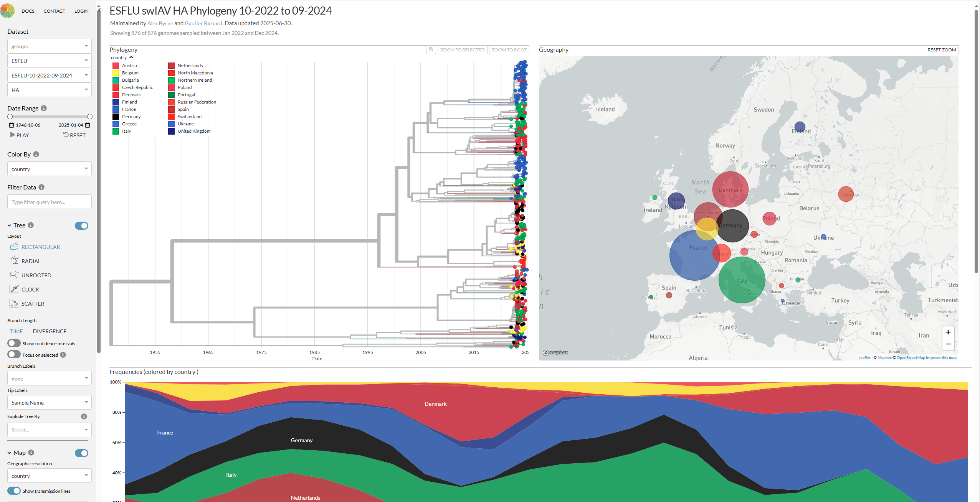The image size is (980, 502).
Task: Click the Date Range info icon
Action: [44, 108]
